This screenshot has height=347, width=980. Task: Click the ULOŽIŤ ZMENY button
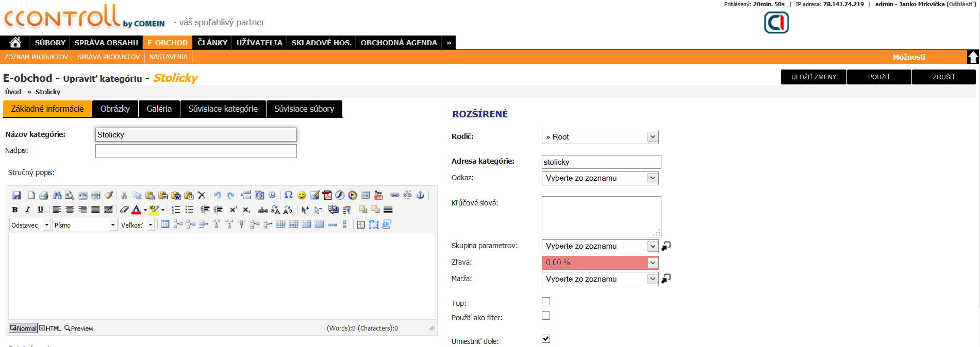[813, 77]
